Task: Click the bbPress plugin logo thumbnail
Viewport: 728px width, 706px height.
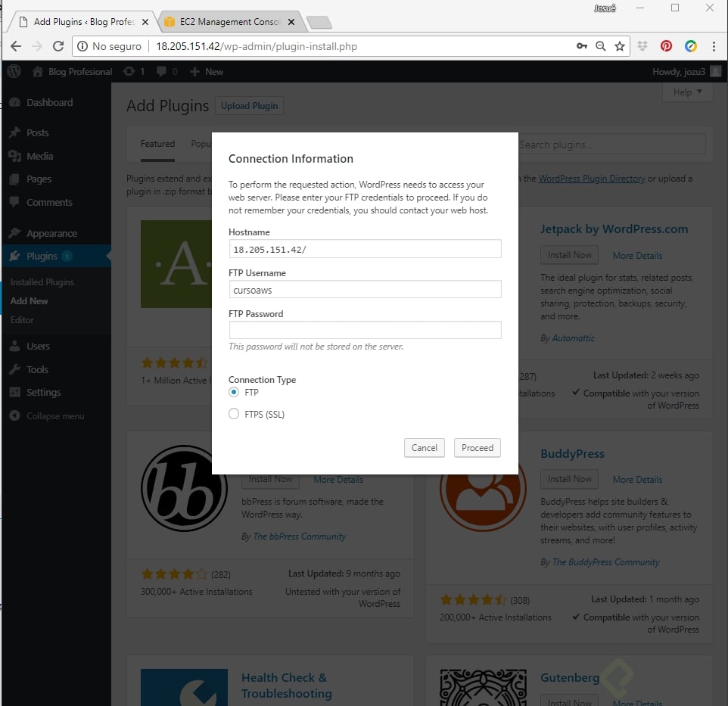Action: pyautogui.click(x=184, y=488)
